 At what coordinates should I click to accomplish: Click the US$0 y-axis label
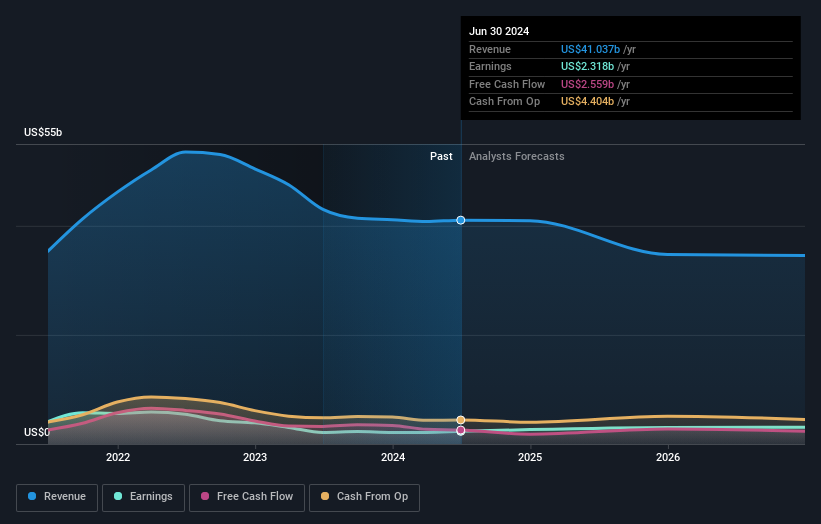coord(37,432)
